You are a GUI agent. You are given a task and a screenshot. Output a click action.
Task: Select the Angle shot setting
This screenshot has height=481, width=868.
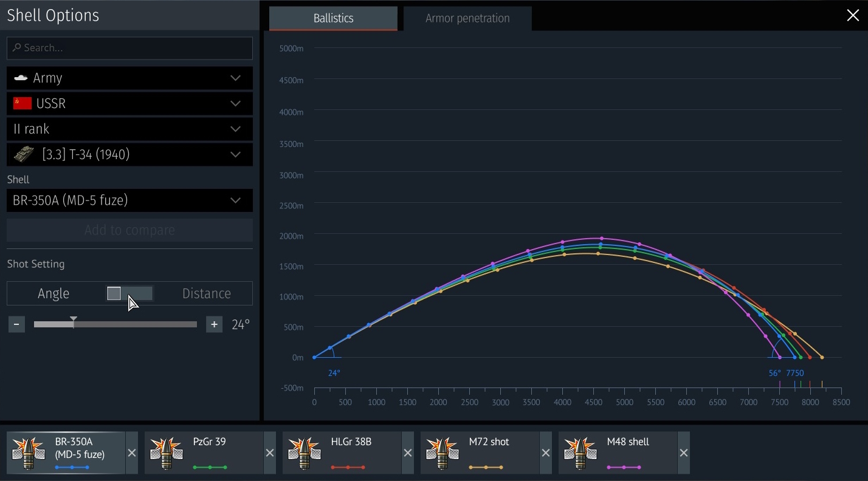[53, 294]
